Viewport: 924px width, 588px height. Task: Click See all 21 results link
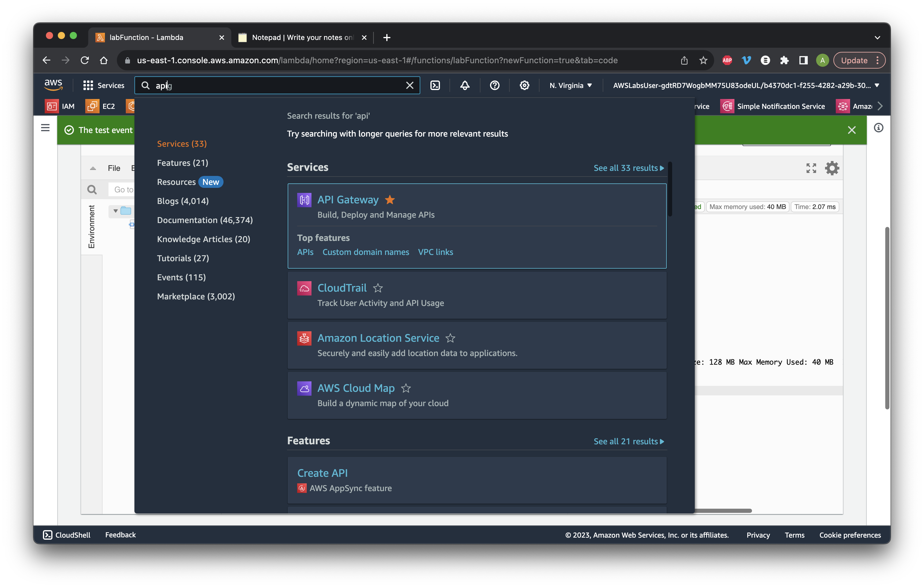(629, 441)
